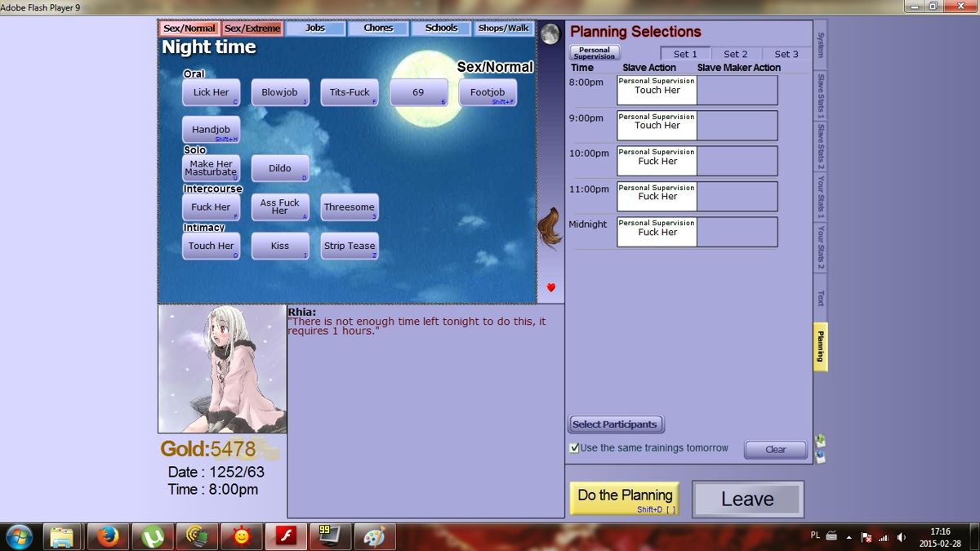Toggle the Personal Supervision option
Screen dimensions: 980x551
click(594, 53)
